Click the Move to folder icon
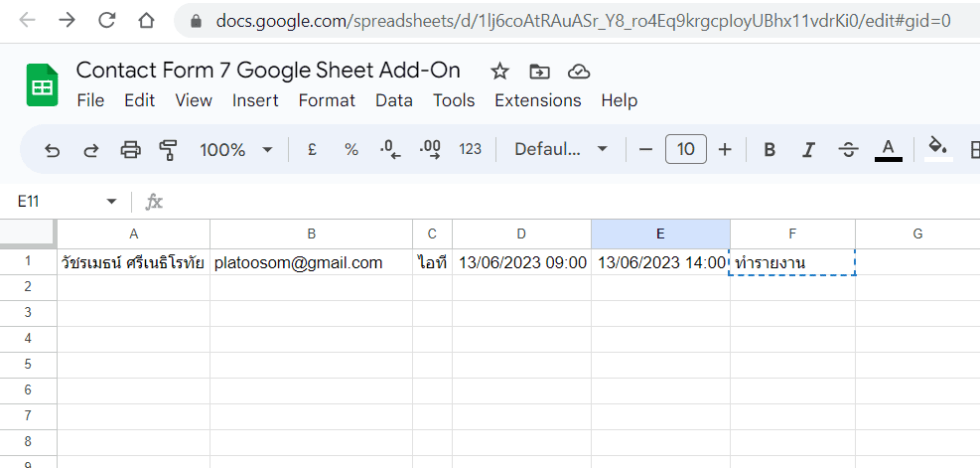This screenshot has width=980, height=468. [539, 71]
